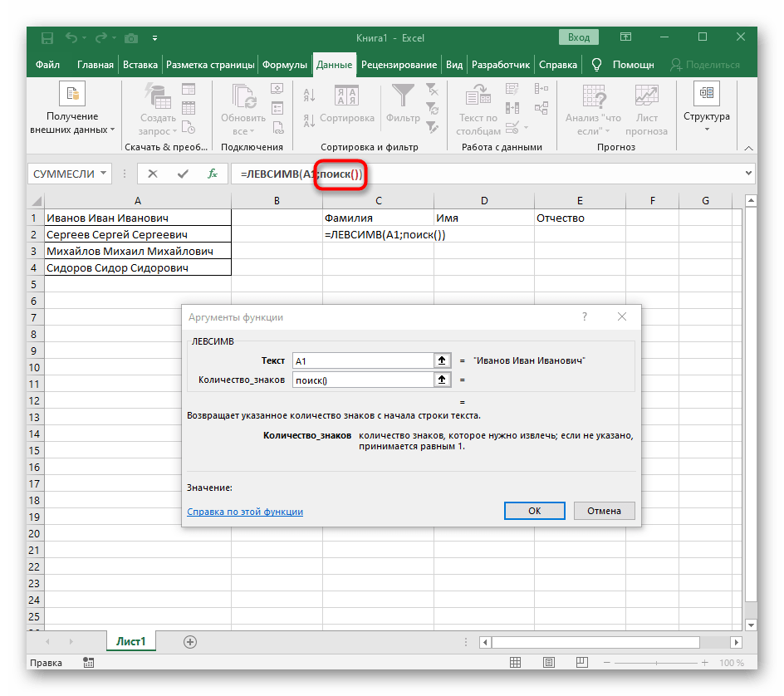
Task: Click the Redo arrow icon
Action: [101, 37]
